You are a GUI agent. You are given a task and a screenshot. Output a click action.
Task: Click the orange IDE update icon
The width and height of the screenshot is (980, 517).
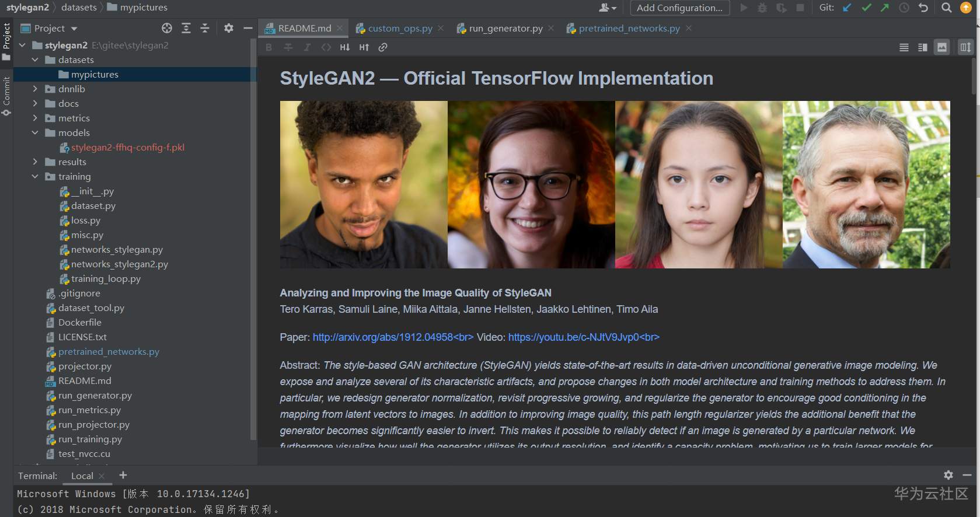[x=966, y=8]
